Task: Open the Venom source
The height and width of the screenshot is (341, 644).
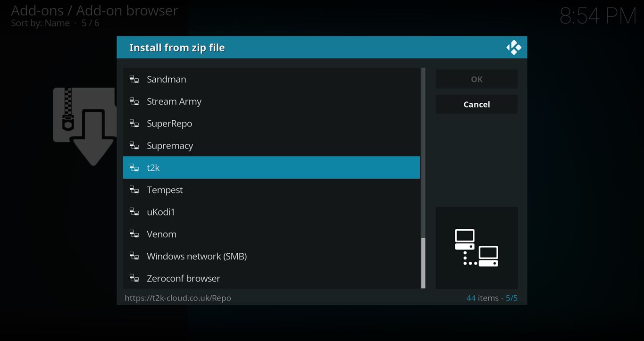Action: coord(161,234)
